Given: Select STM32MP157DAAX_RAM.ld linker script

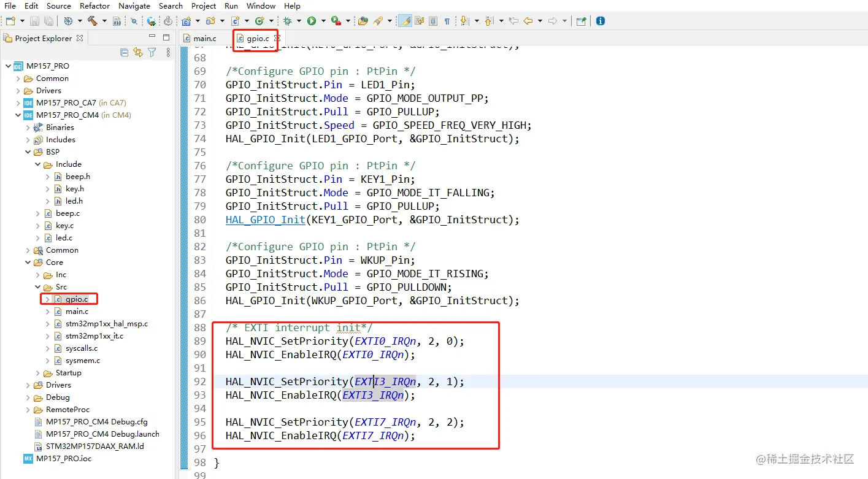Looking at the screenshot, I should [x=94, y=446].
